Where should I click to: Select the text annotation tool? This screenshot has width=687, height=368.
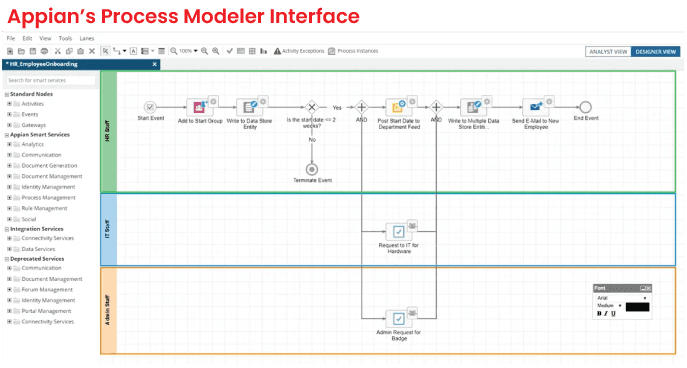tap(134, 51)
